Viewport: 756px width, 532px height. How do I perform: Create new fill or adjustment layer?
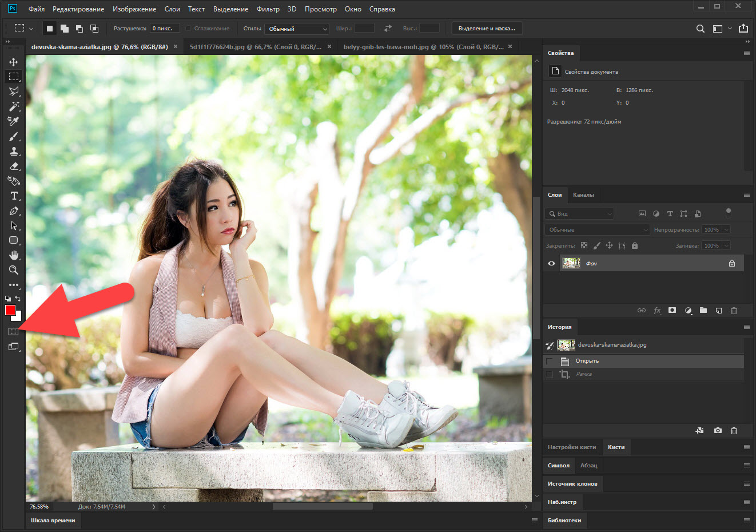[688, 311]
